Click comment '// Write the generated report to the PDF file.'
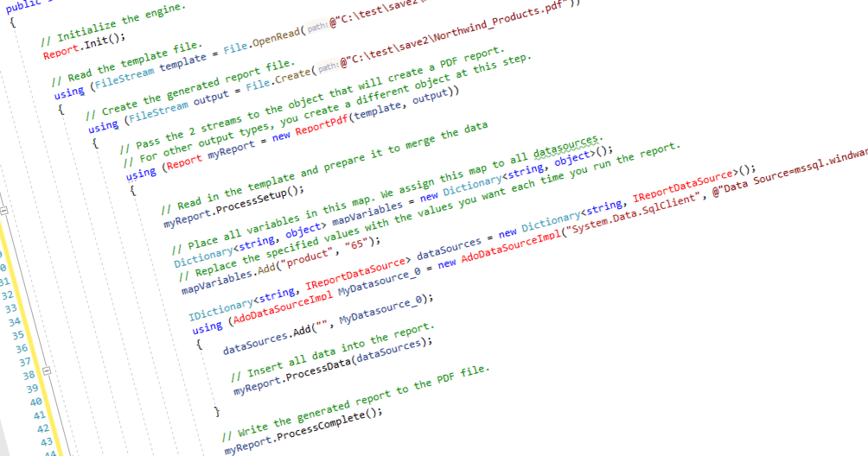868x456 pixels. [x=356, y=403]
